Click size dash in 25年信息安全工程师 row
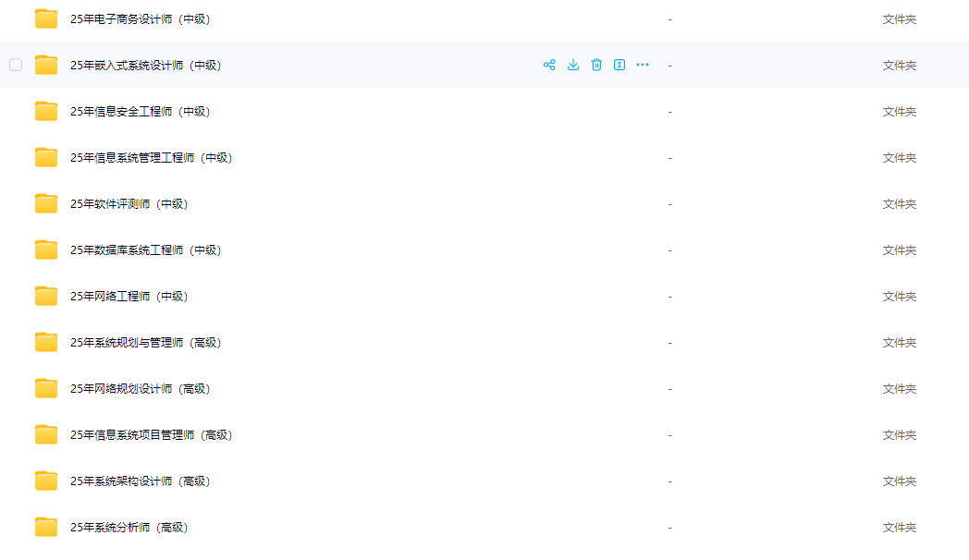Image resolution: width=969 pixels, height=560 pixels. click(670, 112)
